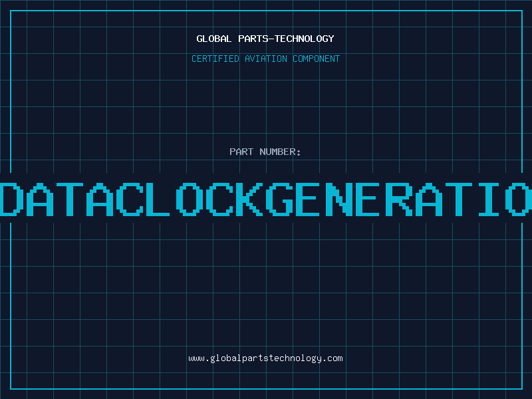Select 'CERTIFIED AVIATION COMPONENT' subtitle
This screenshot has width=532, height=399.
pos(265,59)
